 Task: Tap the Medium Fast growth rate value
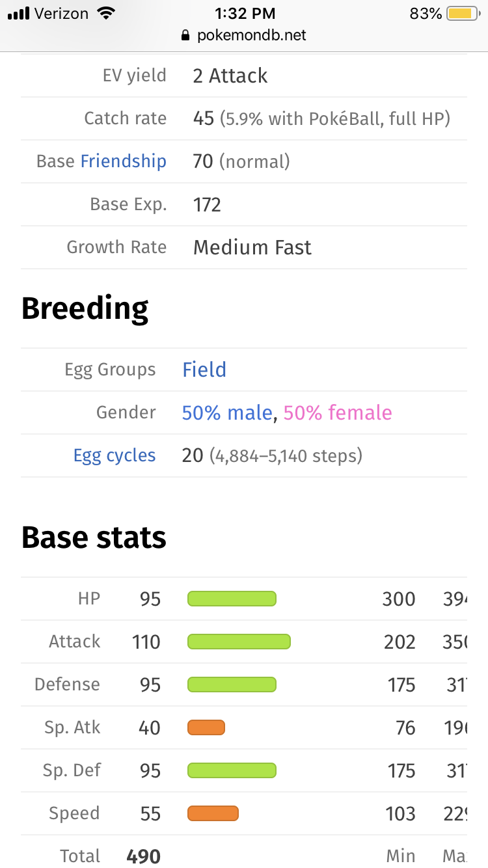[x=252, y=247]
